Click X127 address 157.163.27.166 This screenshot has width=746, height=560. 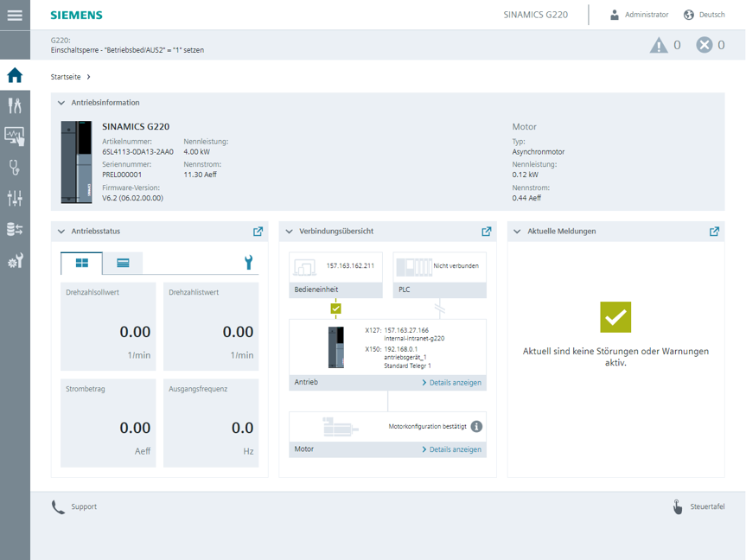tap(406, 330)
